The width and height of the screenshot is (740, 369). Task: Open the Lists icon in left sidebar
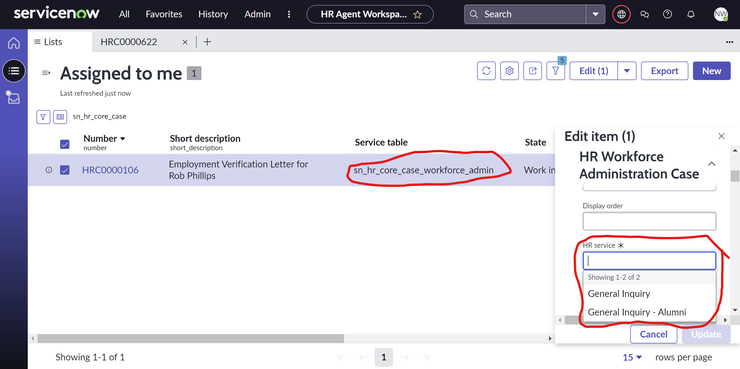[x=14, y=71]
